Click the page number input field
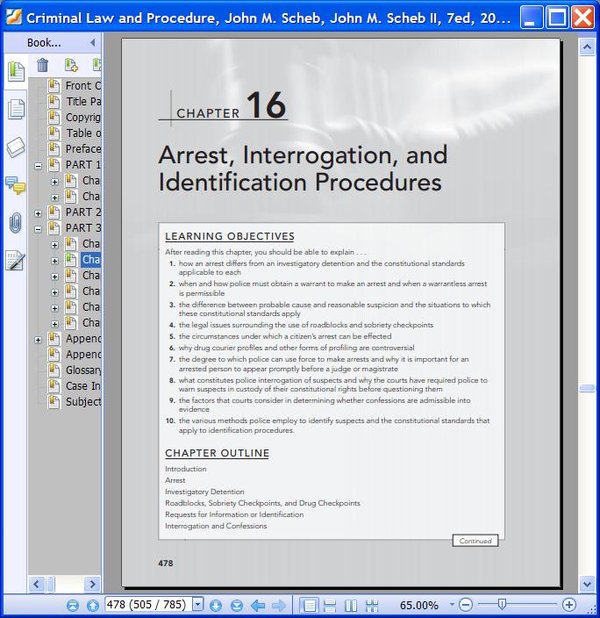600x618 pixels. (146, 605)
